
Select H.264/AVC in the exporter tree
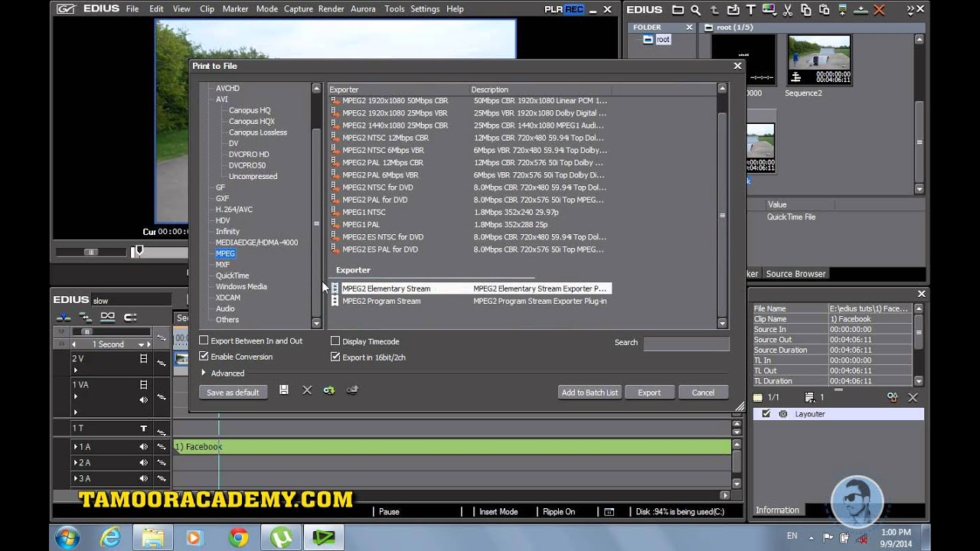234,210
